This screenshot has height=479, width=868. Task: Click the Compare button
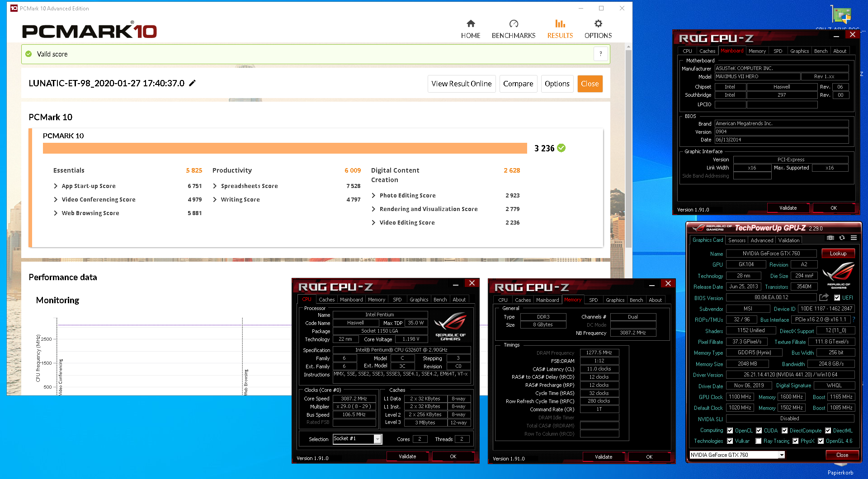[x=518, y=84]
